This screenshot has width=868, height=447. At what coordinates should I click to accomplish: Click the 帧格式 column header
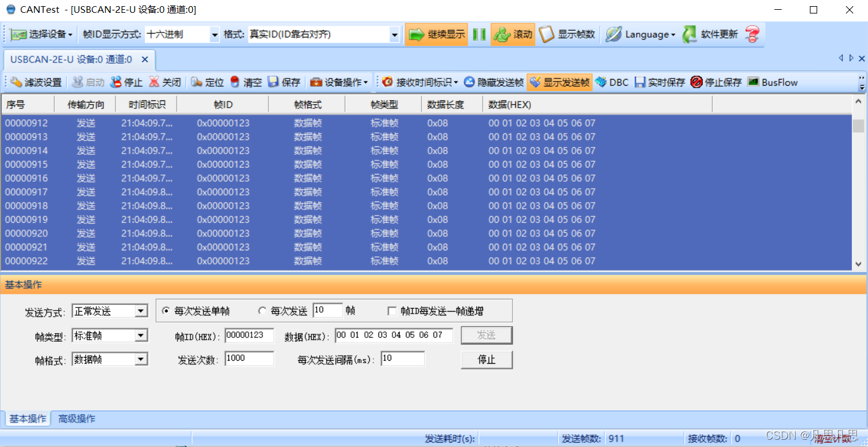(307, 105)
